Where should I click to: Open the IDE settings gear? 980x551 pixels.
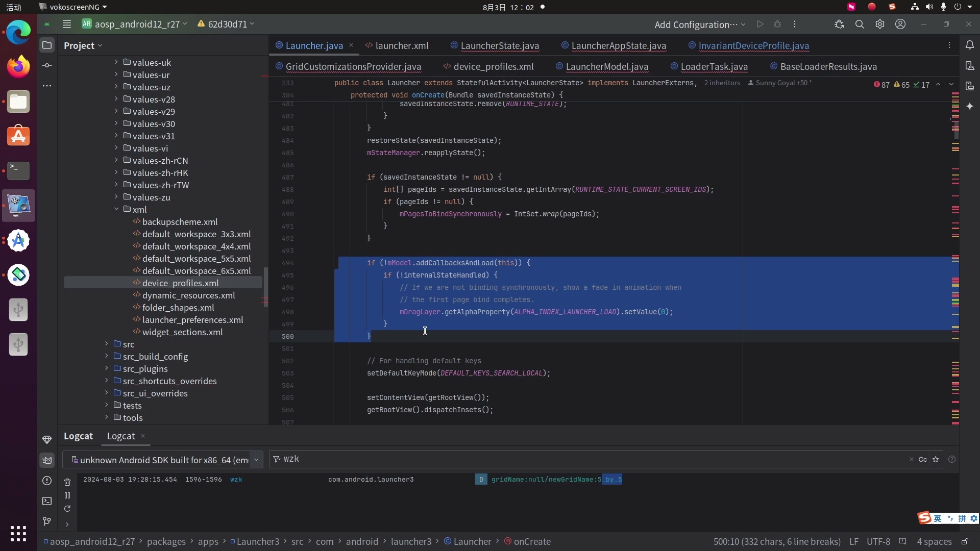click(x=880, y=24)
